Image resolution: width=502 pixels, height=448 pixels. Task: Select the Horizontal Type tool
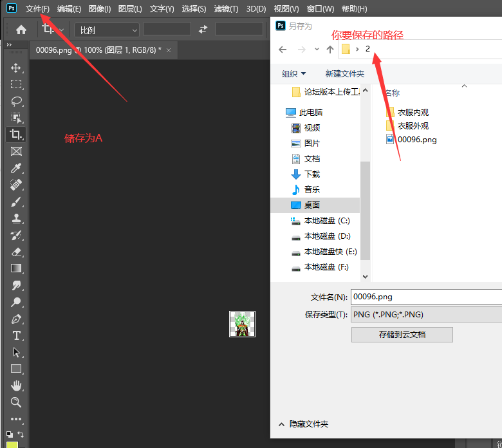pos(16,335)
